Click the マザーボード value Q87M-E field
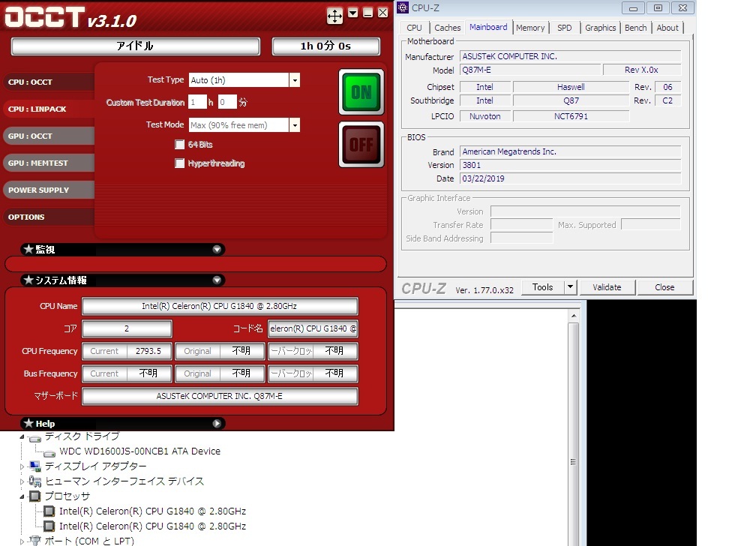756x546 pixels. (220, 396)
